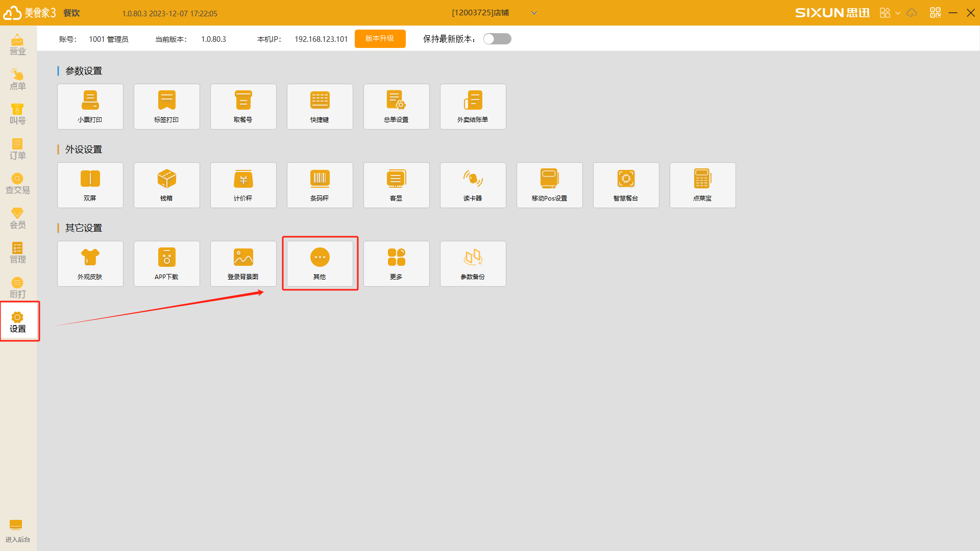Open 外卖结账单 takeout bill settings
Image resolution: width=980 pixels, height=551 pixels.
click(473, 107)
